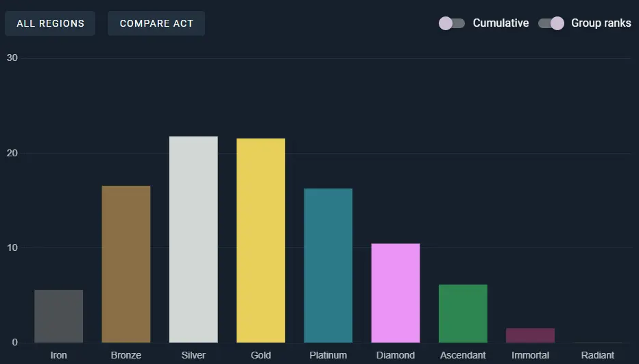Disable the Group ranks toggle
Screen dimensions: 639x364
(x=551, y=23)
